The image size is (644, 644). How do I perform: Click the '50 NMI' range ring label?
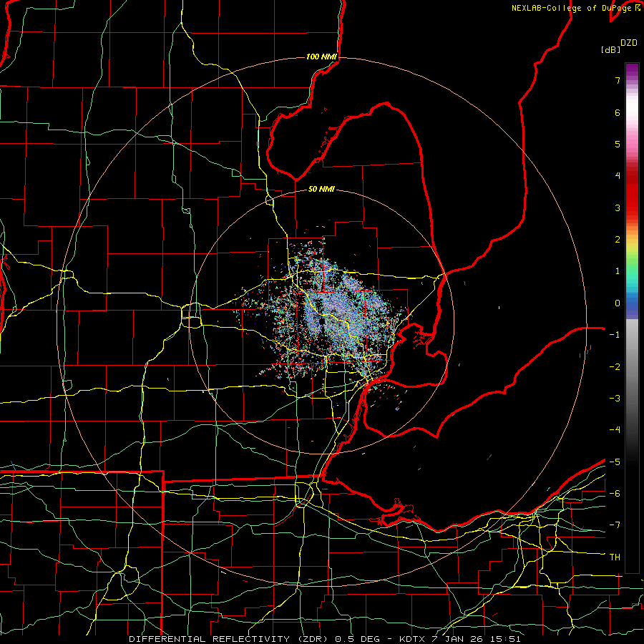[x=321, y=189]
